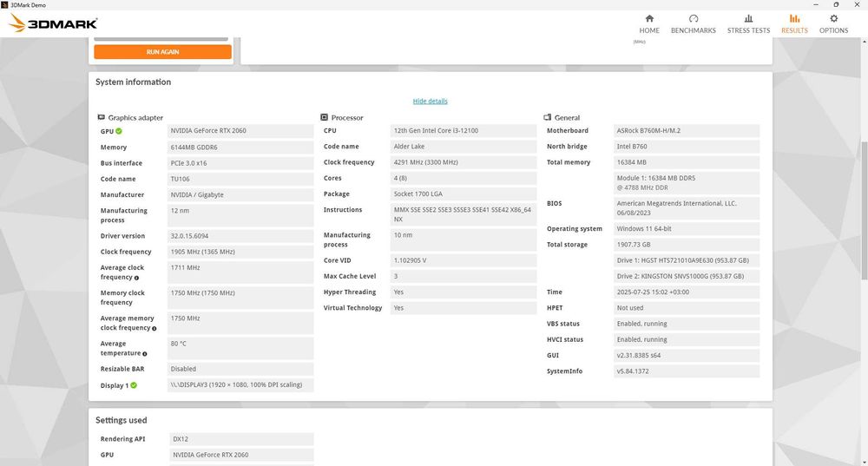Select Instructions value MMX SSE SSE2
The width and height of the screenshot is (868, 466).
tap(464, 214)
